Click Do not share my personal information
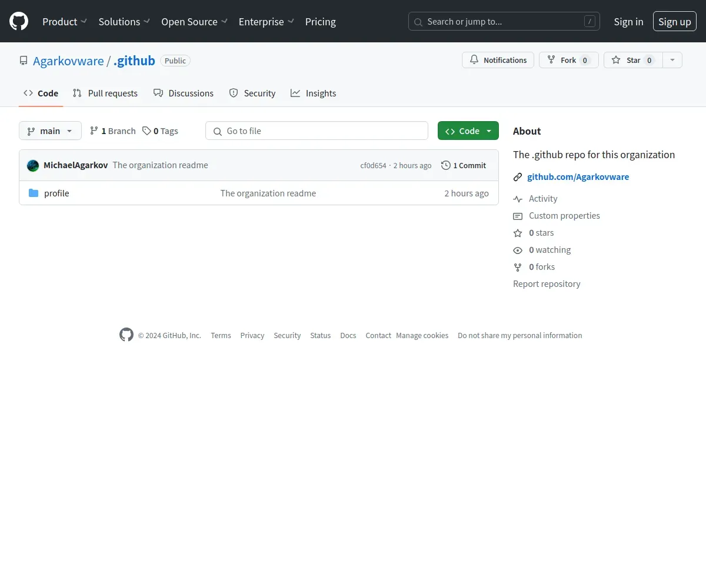The image size is (706, 588). point(520,335)
